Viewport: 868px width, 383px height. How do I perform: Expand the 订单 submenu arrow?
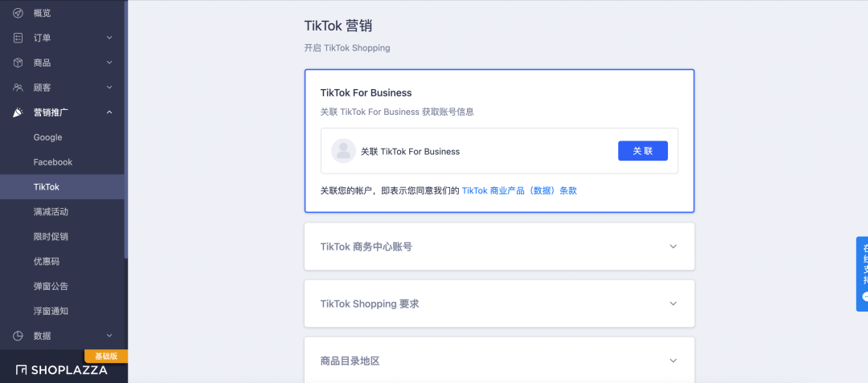109,38
